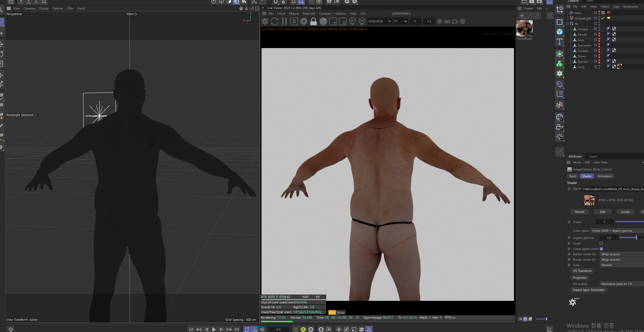Adjust the Legacy gamma slider

[636, 238]
